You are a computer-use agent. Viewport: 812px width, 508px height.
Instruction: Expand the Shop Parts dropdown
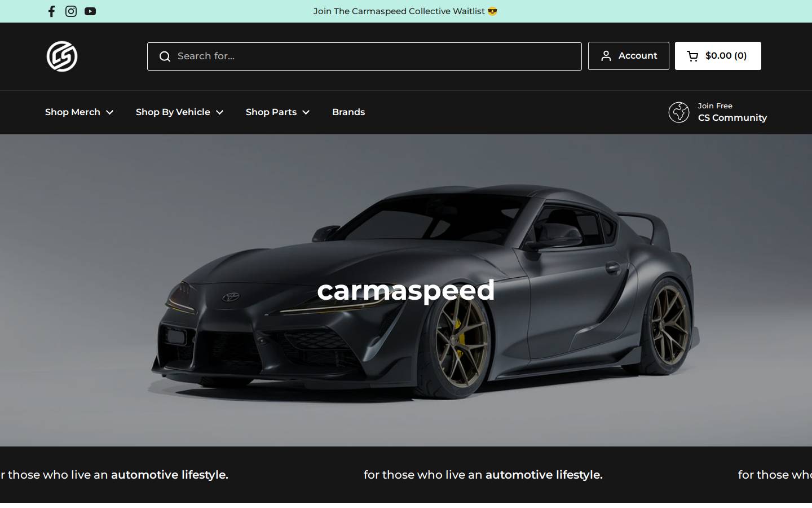pyautogui.click(x=278, y=112)
